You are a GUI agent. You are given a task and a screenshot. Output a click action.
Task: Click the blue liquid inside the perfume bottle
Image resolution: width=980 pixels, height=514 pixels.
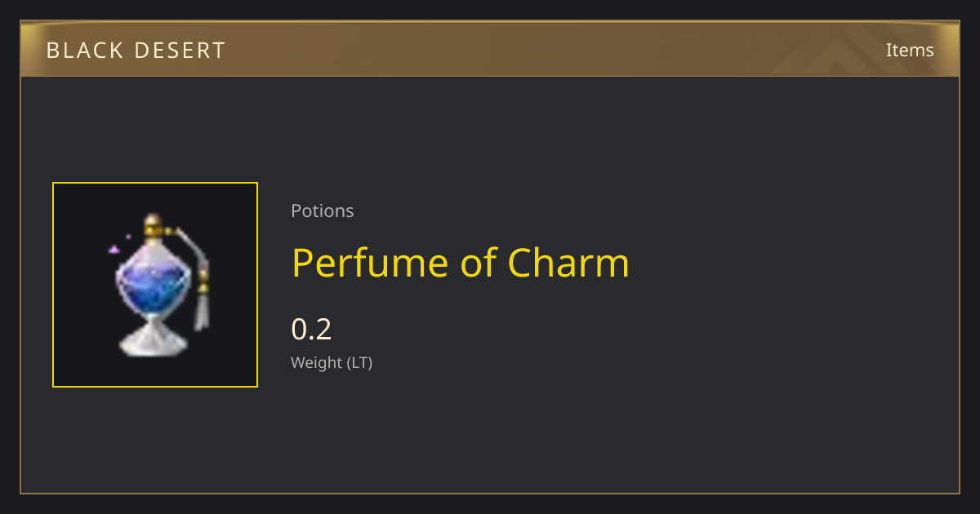coord(153,286)
